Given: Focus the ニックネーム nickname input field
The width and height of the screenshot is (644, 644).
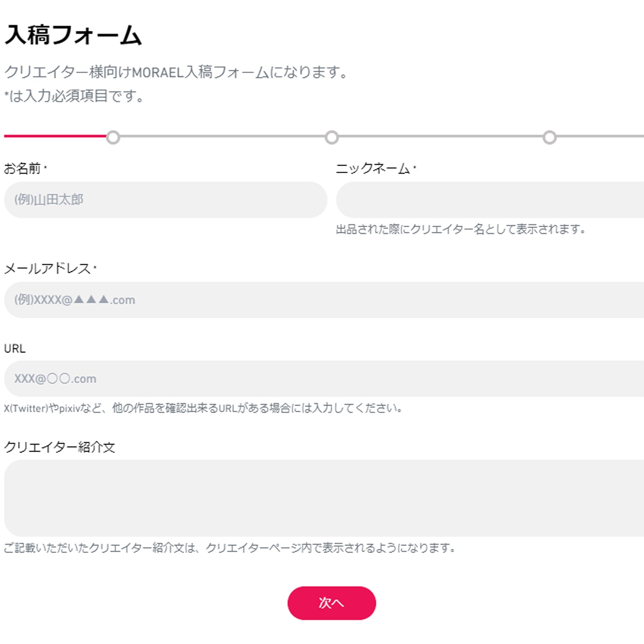Looking at the screenshot, I should click(489, 200).
